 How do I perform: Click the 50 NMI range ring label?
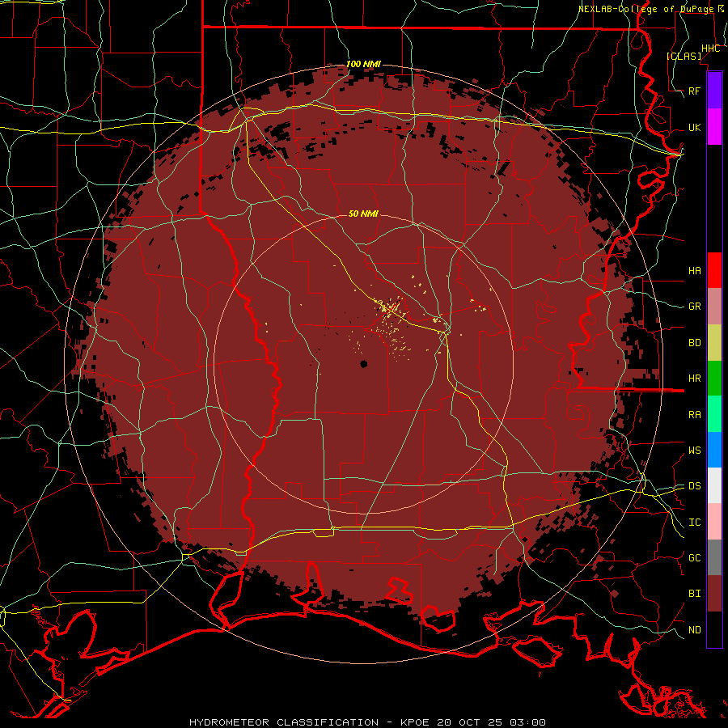pos(363,214)
